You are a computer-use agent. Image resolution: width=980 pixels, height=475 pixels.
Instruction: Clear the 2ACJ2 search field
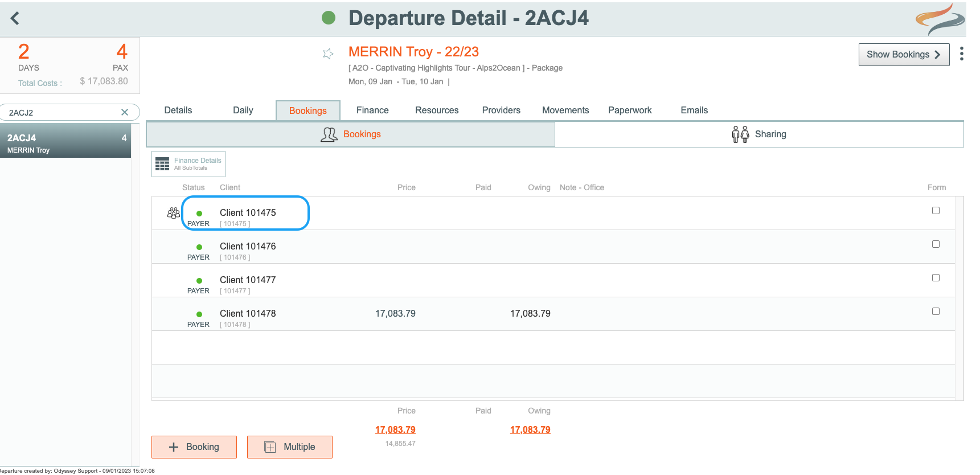(x=125, y=112)
